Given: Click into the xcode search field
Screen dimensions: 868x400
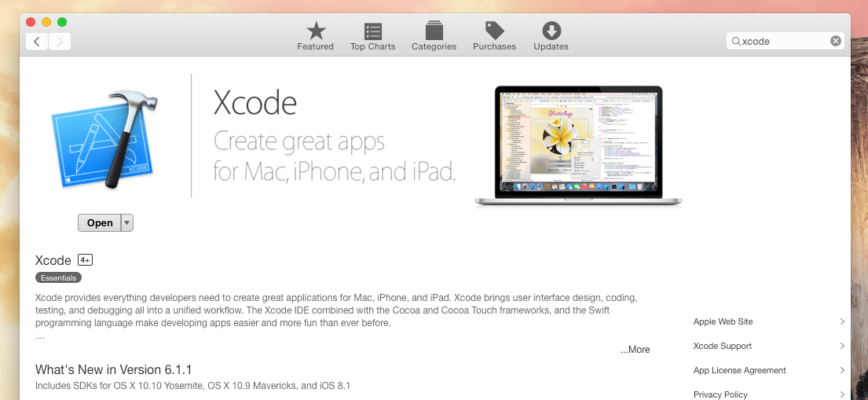Looking at the screenshot, I should click(785, 41).
